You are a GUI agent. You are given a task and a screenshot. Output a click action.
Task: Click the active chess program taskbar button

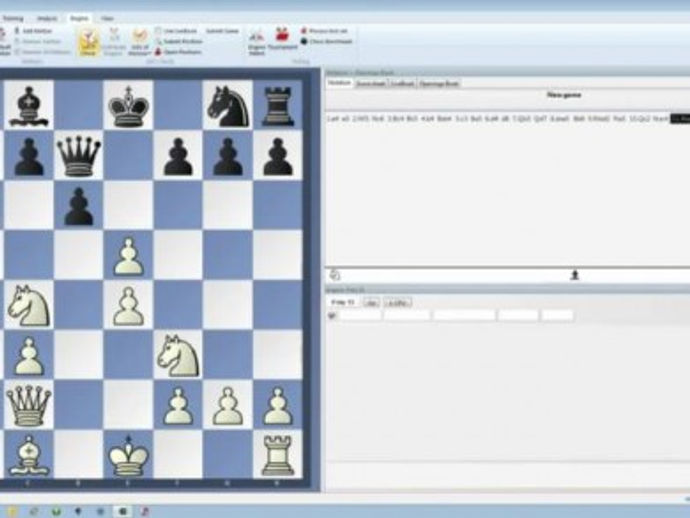(x=123, y=511)
